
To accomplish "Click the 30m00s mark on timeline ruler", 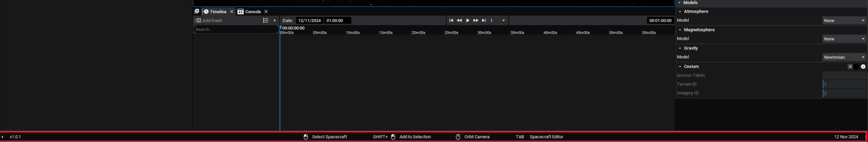I will click(484, 33).
